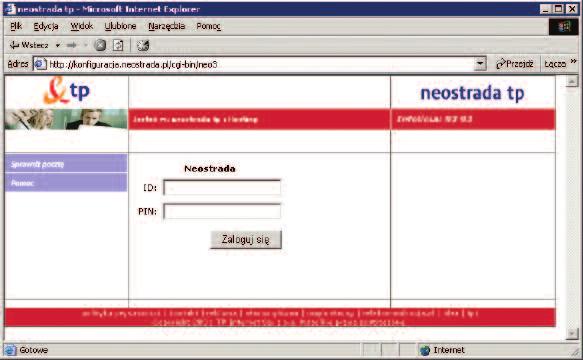Image resolution: width=583 pixels, height=360 pixels.
Task: Open the Narzędzia menu
Action: pyautogui.click(x=167, y=26)
